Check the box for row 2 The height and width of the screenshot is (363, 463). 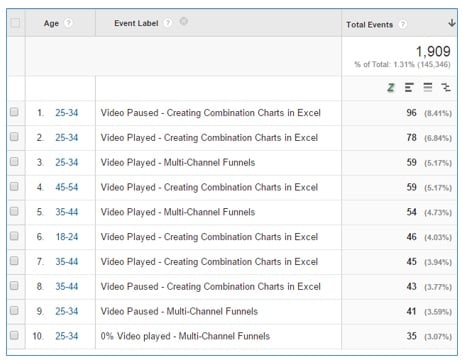[x=14, y=137]
